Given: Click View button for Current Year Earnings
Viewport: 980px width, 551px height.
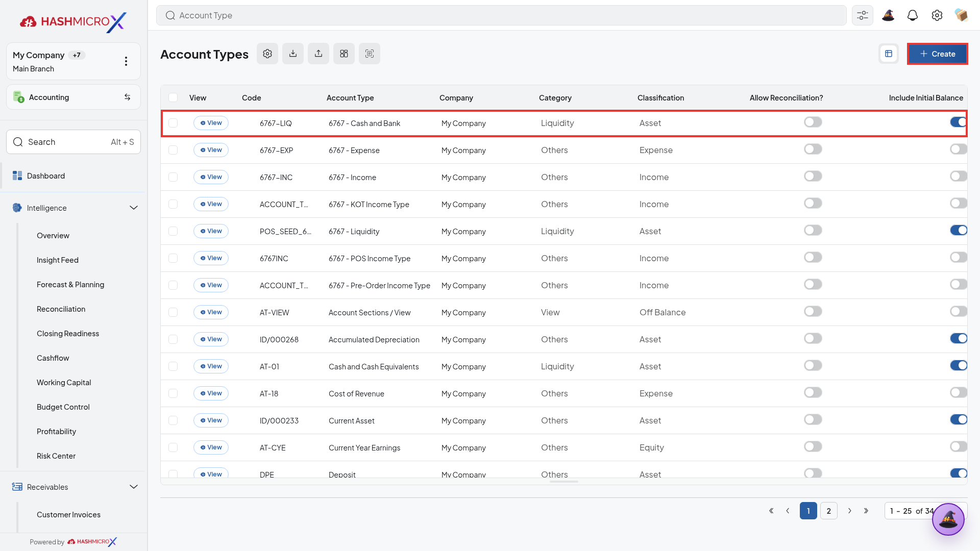Looking at the screenshot, I should (x=211, y=447).
